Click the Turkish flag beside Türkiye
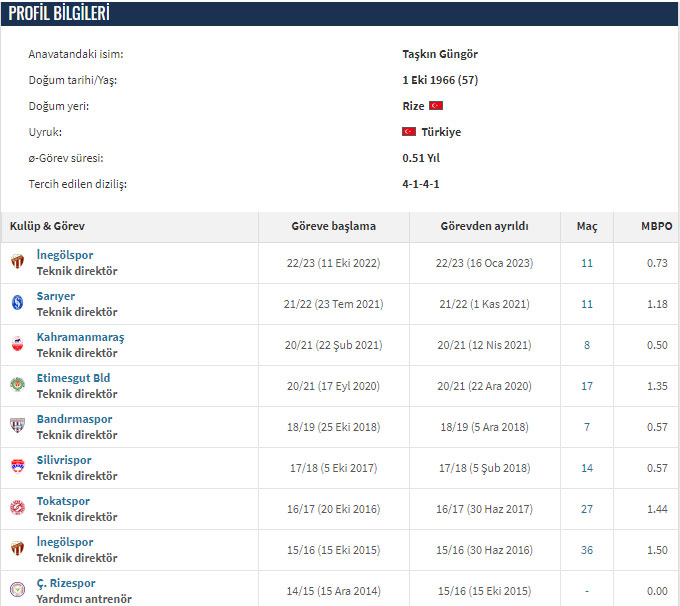The height and width of the screenshot is (606, 680). click(x=409, y=132)
